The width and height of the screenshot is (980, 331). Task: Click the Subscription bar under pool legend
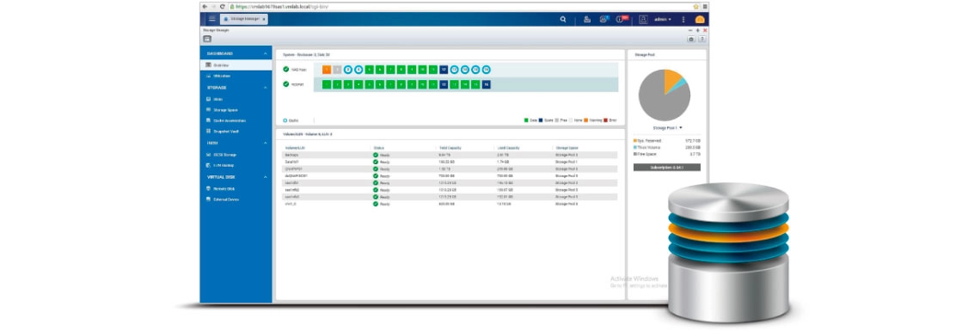click(667, 168)
